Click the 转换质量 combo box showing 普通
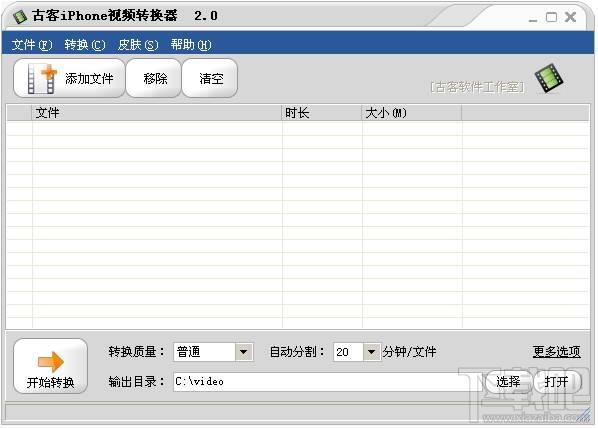Screen dimensions: 598x428 click(x=213, y=352)
